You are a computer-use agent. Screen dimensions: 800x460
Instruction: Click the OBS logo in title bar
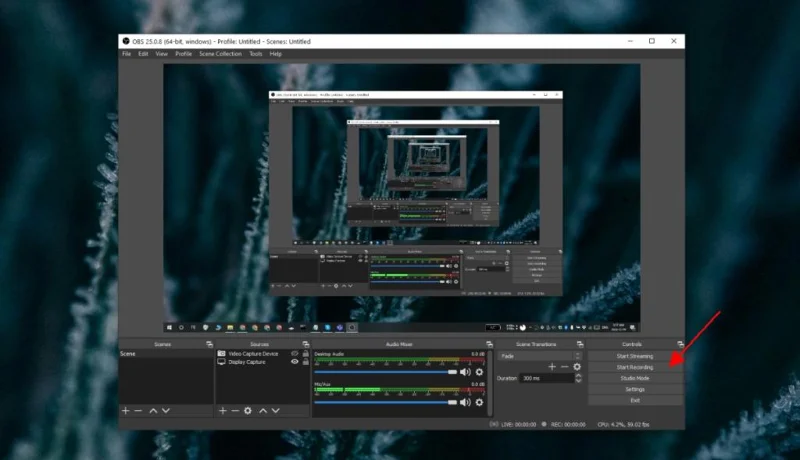click(x=126, y=41)
